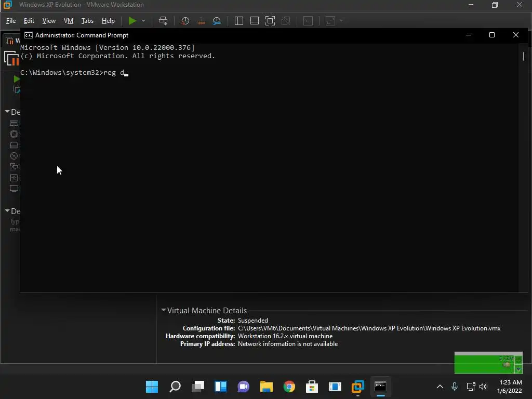Click 'Workstation 16.2.x virtual machine' text
The height and width of the screenshot is (399, 532).
click(285, 336)
